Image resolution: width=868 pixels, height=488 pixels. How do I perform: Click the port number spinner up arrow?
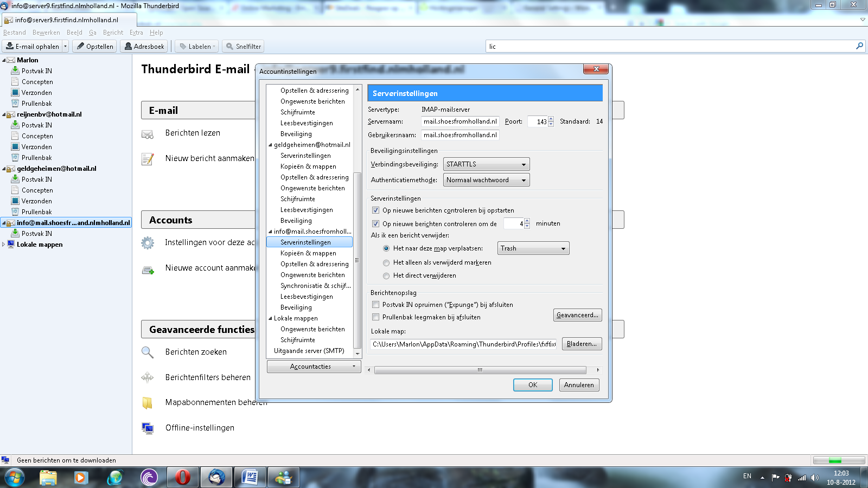(x=551, y=119)
